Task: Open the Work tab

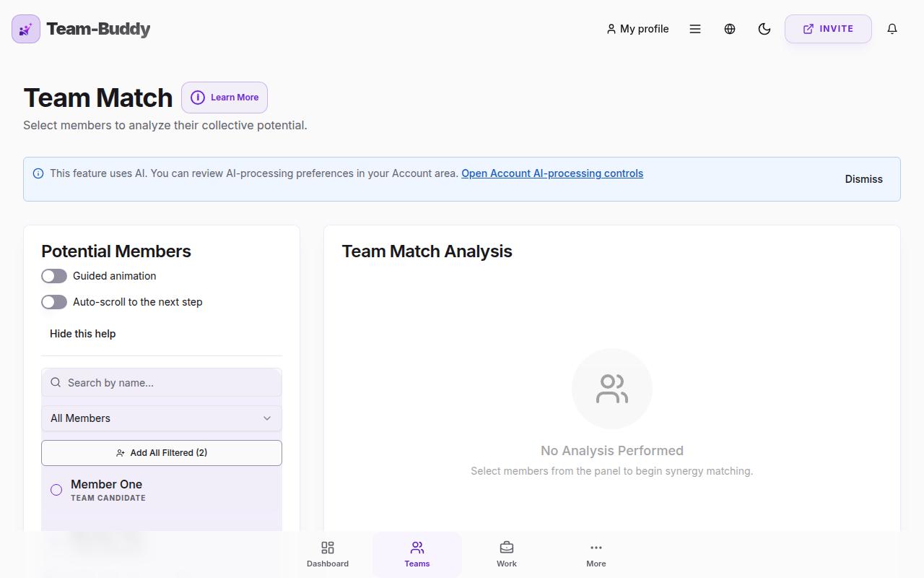Action: tap(507, 554)
